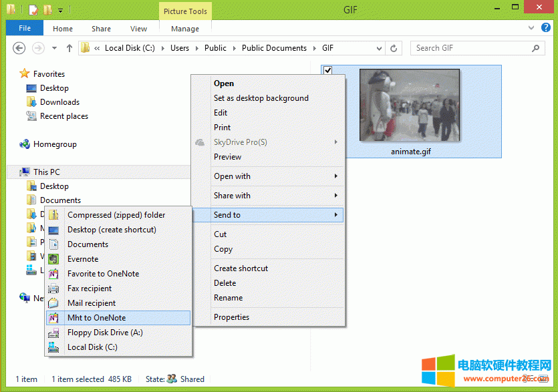Open the File menu

click(x=24, y=28)
